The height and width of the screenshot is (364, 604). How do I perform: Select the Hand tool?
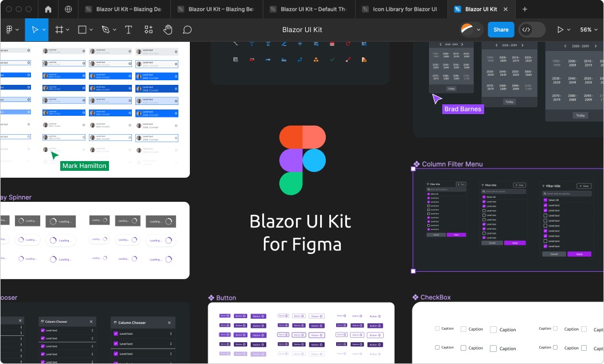pyautogui.click(x=167, y=30)
